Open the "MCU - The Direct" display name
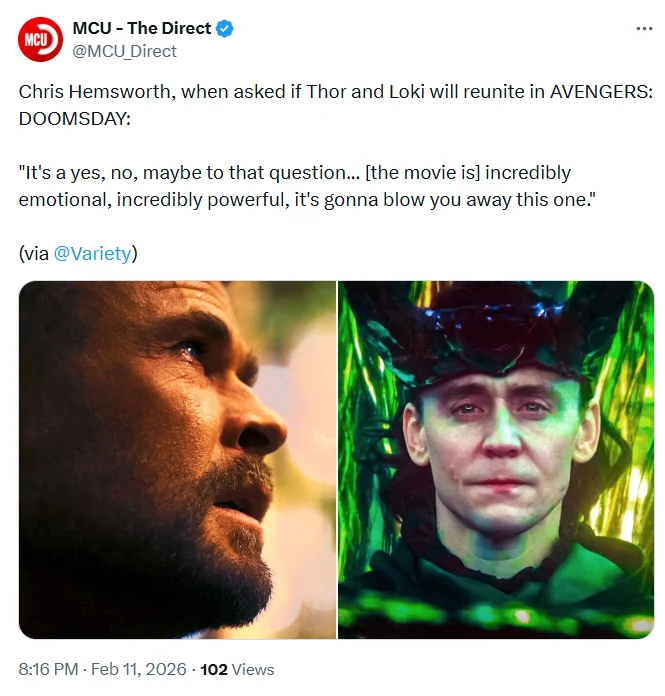The width and height of the screenshot is (665, 696). pyautogui.click(x=141, y=29)
